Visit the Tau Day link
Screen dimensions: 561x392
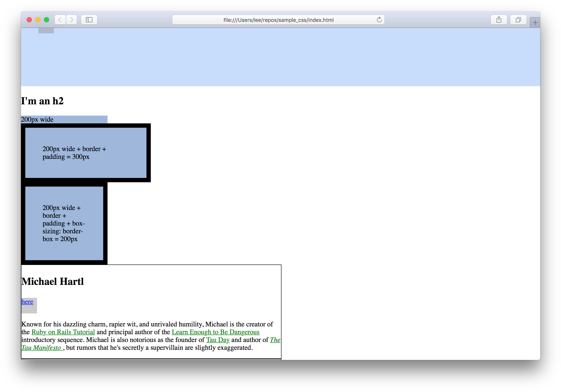[218, 340]
